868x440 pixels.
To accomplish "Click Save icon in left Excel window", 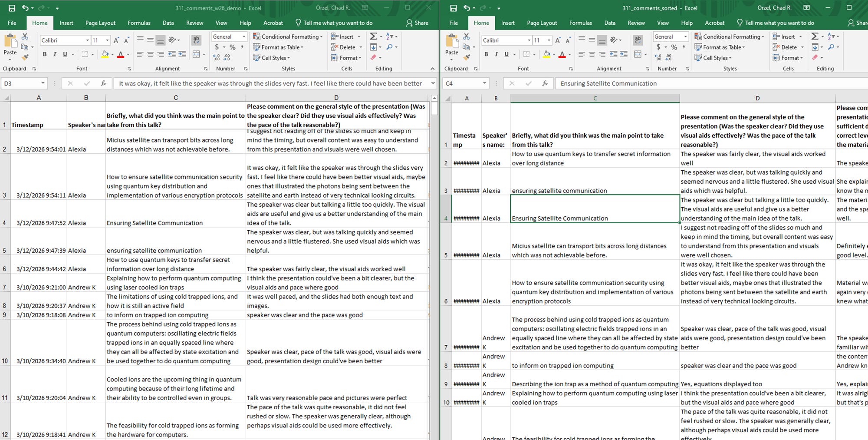I will [x=12, y=8].
